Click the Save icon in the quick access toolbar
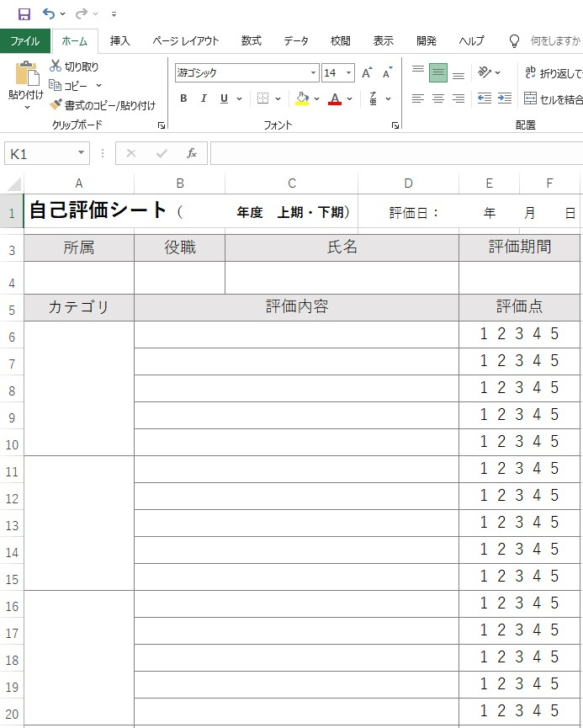This screenshot has height=728, width=583. (24, 14)
